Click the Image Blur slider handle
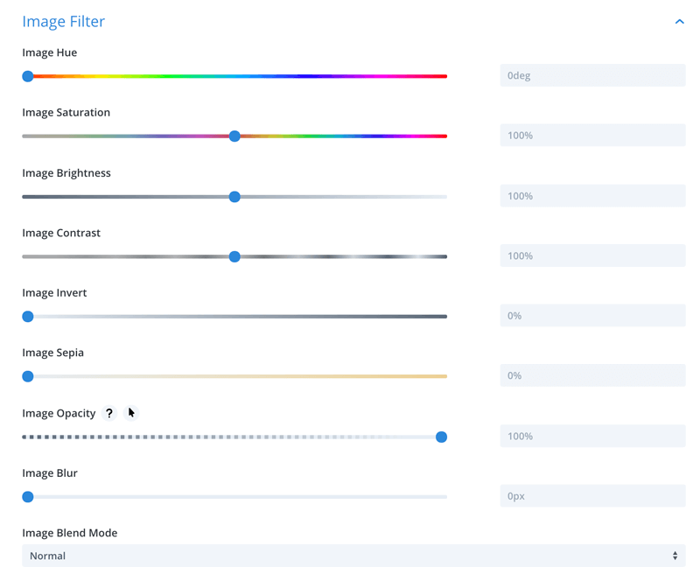Image resolution: width=700 pixels, height=588 pixels. (28, 497)
